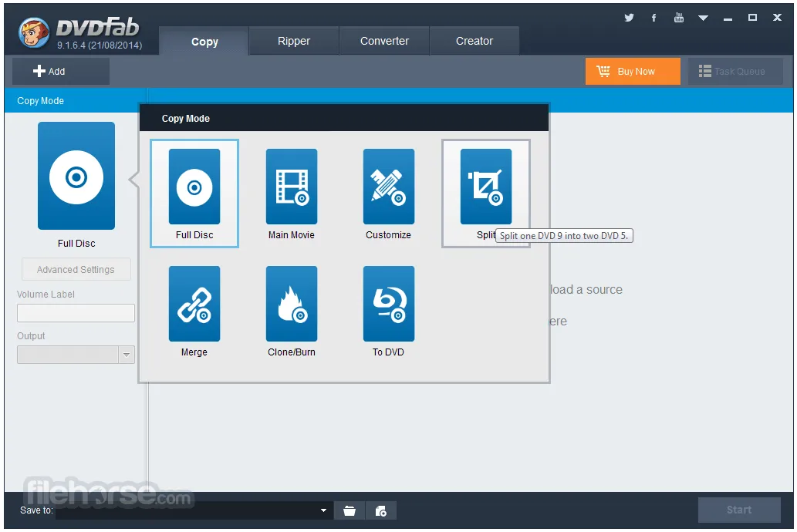
Task: Browse output folder with folder icon
Action: [350, 510]
